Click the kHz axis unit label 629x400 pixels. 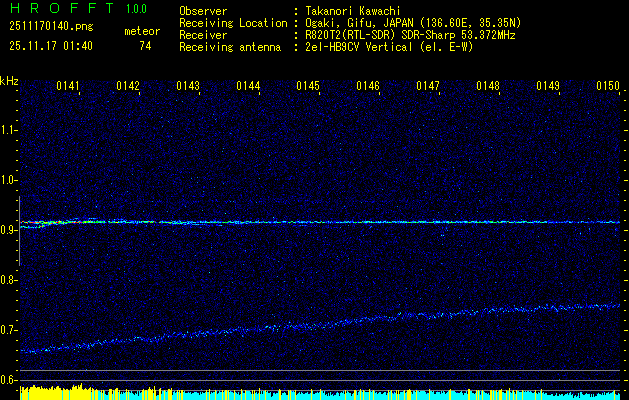[9, 81]
